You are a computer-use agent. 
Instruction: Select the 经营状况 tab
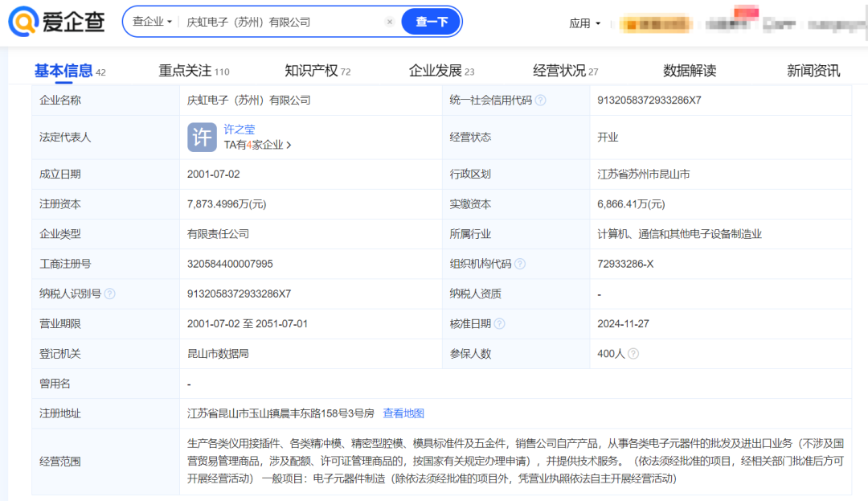(565, 72)
